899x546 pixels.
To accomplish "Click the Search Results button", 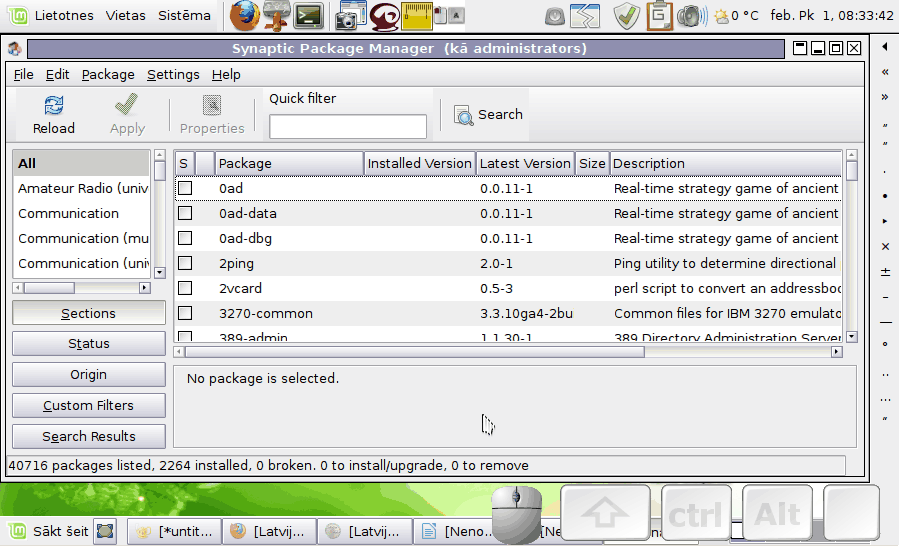I will [x=89, y=436].
